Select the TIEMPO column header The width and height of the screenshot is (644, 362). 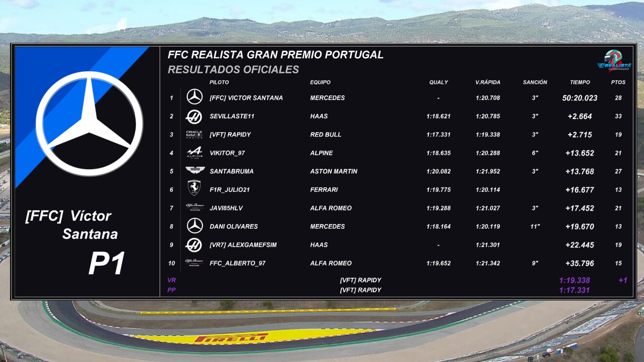[x=580, y=82]
